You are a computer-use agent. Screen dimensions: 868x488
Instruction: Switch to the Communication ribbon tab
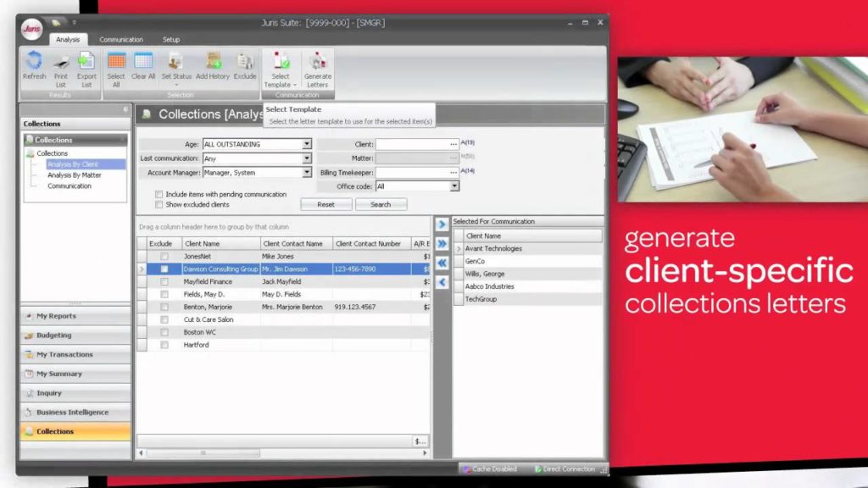(121, 40)
